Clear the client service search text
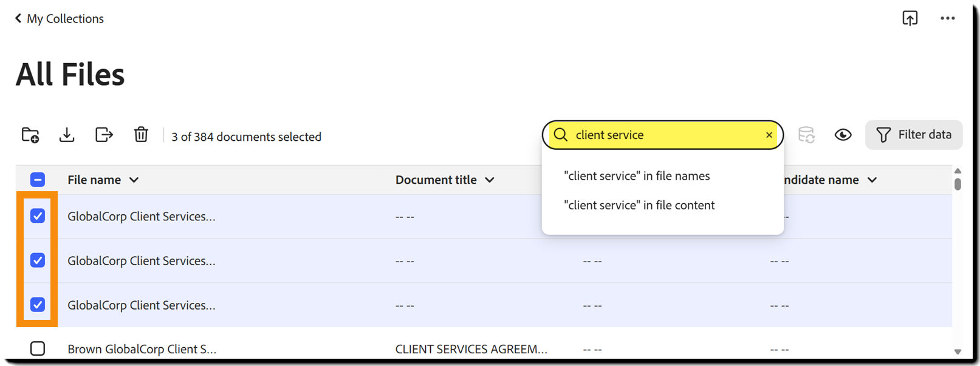The height and width of the screenshot is (366, 980). [769, 135]
